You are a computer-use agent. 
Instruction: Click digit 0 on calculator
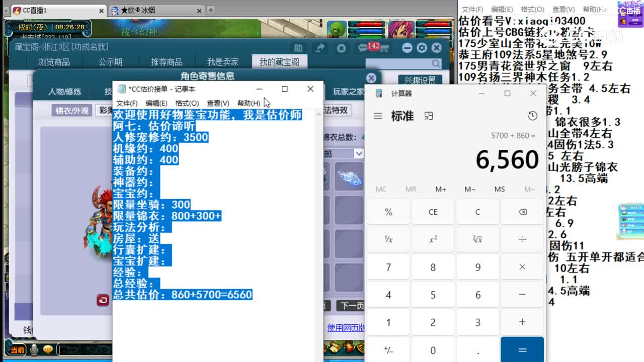point(433,350)
